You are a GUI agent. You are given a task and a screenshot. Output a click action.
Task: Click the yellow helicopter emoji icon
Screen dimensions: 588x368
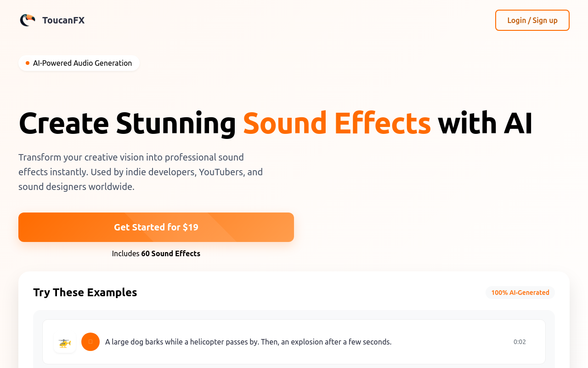point(65,342)
